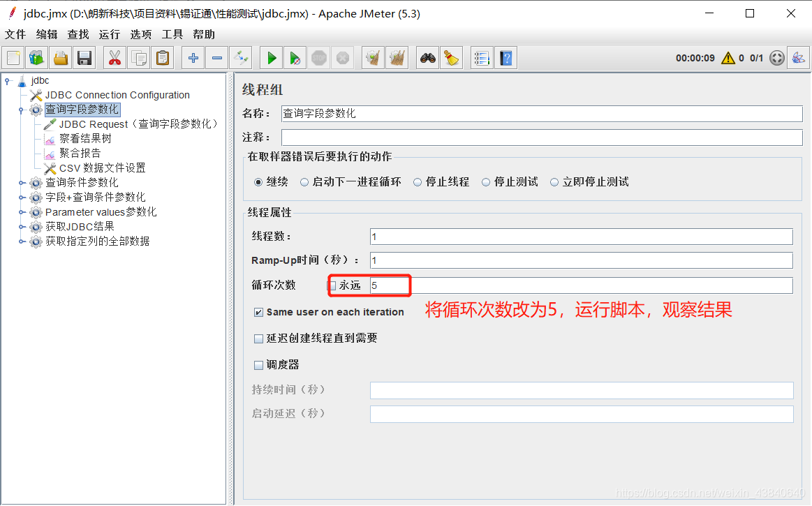Image resolution: width=812 pixels, height=506 pixels.
Task: Collapse the jdbc root tree node
Action: coord(7,81)
